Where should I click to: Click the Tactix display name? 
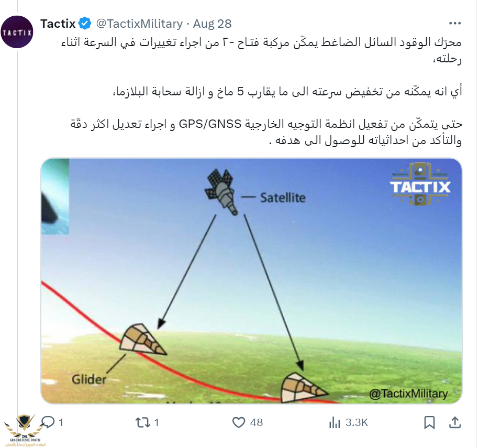click(58, 24)
